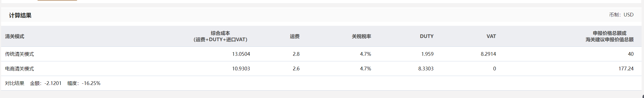Viewport: 644px width, 98px height.
Task: Click the 177.24 declared value cell
Action: (626, 69)
